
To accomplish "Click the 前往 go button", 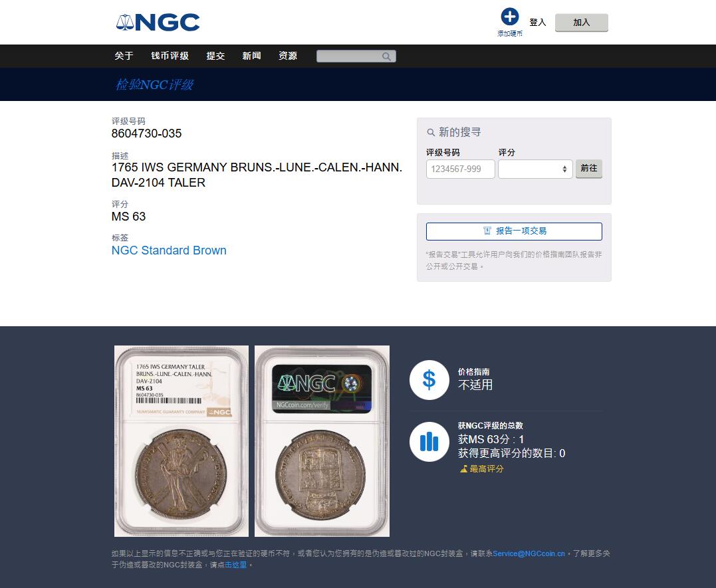I will tap(588, 169).
